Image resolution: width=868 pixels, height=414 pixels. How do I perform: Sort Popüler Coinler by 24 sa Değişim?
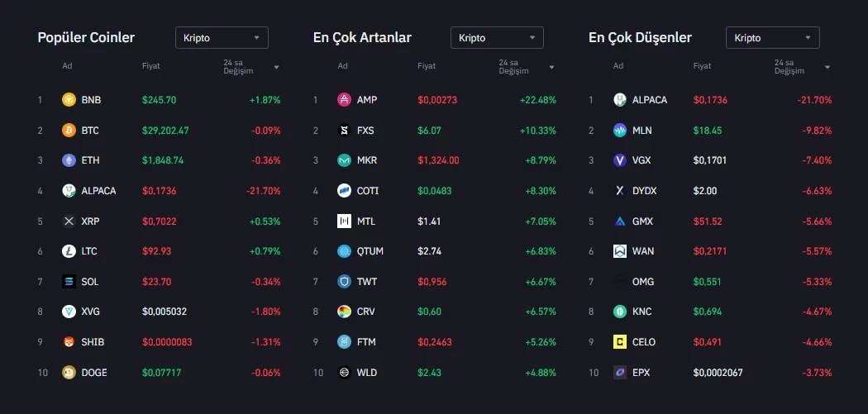click(251, 67)
